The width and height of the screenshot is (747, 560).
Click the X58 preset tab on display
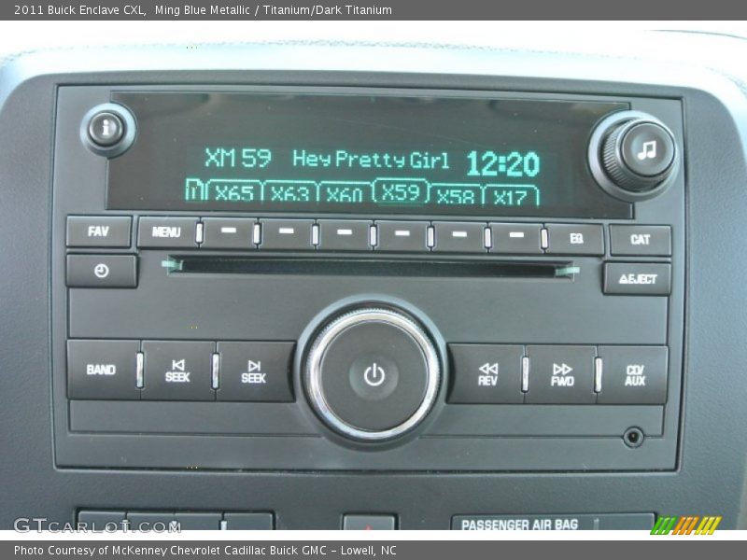457,195
